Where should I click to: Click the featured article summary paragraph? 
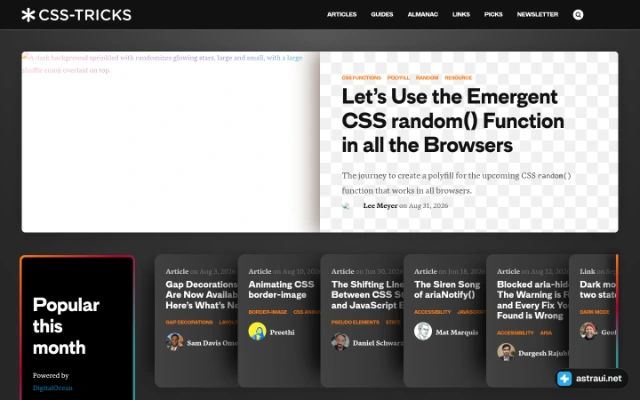click(x=456, y=183)
